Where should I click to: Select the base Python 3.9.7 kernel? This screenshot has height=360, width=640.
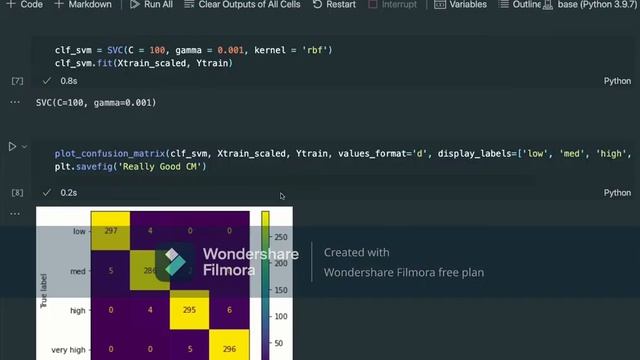coord(590,4)
